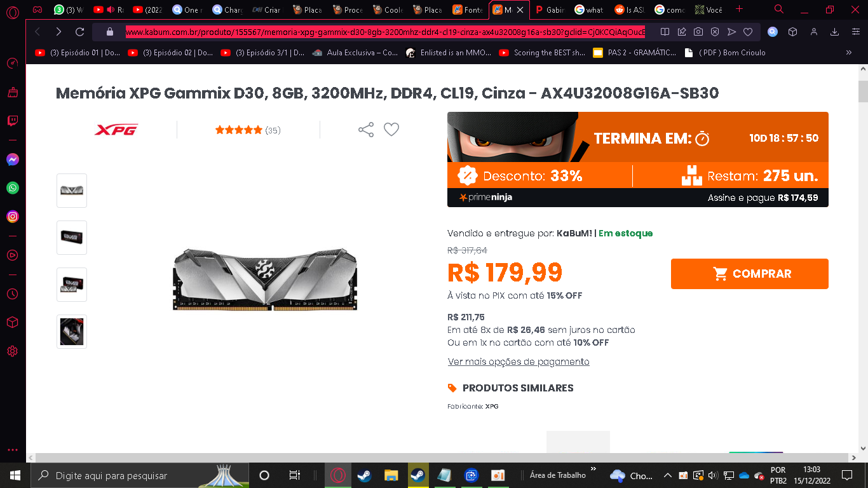Viewport: 868px width, 488px height.
Task: Reload the current page
Action: pyautogui.click(x=79, y=32)
